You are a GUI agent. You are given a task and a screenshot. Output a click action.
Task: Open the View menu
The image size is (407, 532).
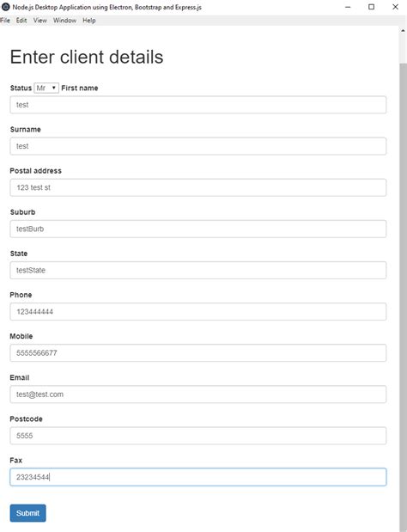(x=40, y=21)
